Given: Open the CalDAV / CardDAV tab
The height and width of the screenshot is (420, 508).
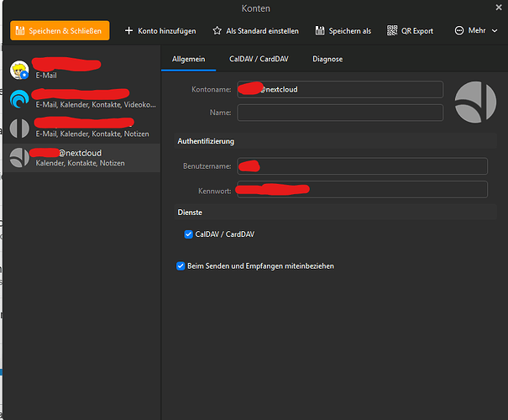Looking at the screenshot, I should coord(259,59).
